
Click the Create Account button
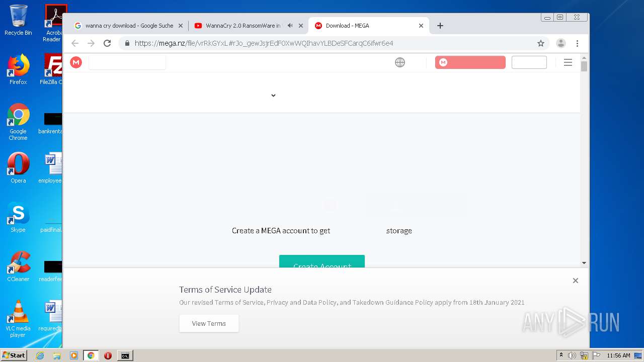click(322, 261)
